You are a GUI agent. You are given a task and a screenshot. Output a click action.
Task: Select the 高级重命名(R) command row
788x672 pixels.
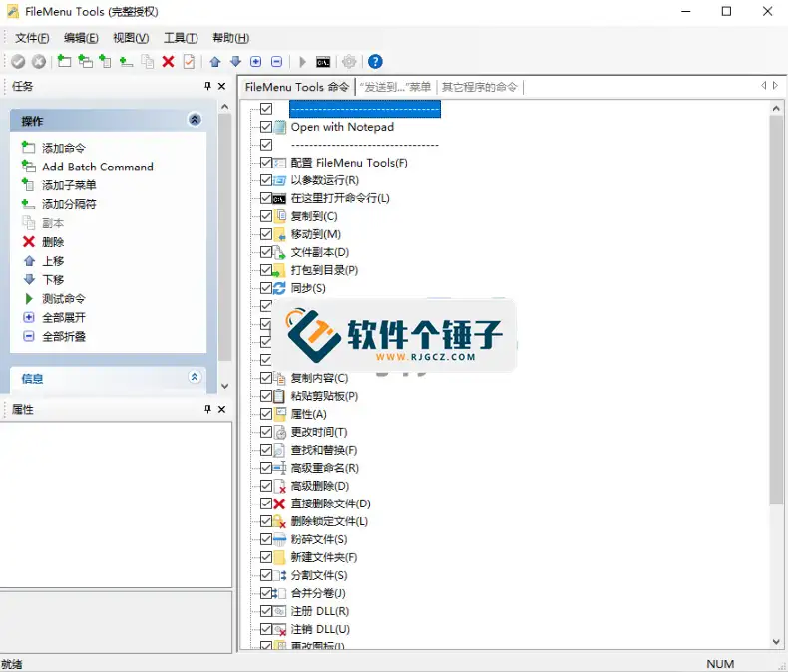[x=324, y=468]
